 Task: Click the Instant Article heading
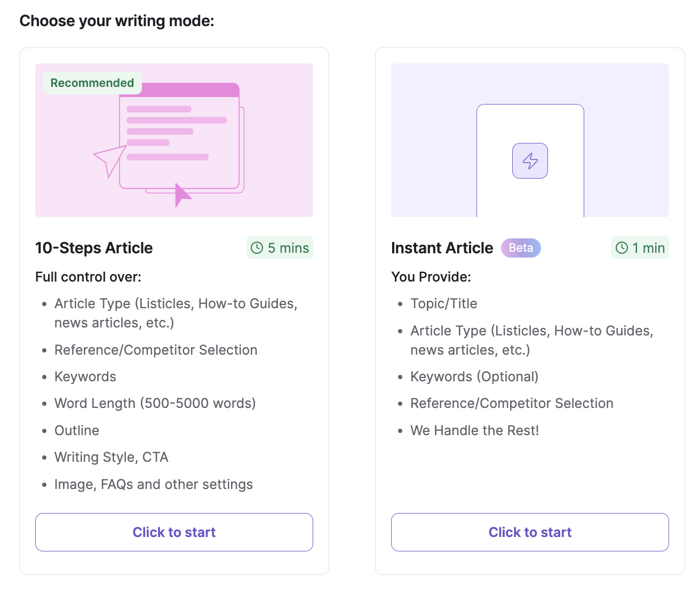[x=442, y=247]
